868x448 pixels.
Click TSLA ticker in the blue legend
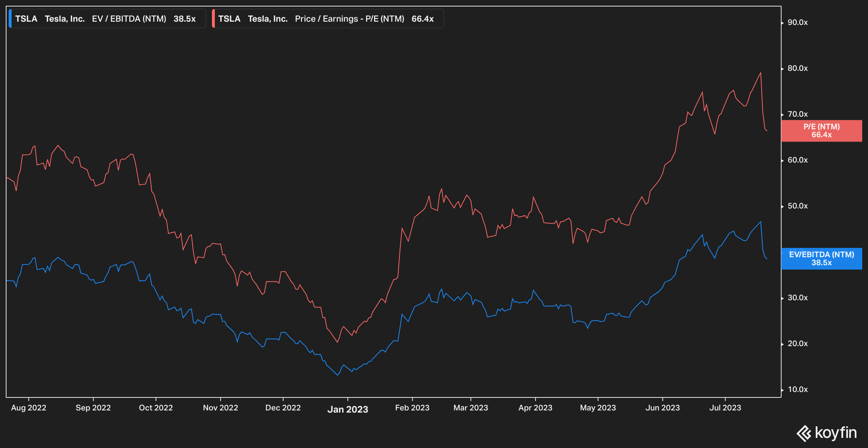(x=26, y=19)
